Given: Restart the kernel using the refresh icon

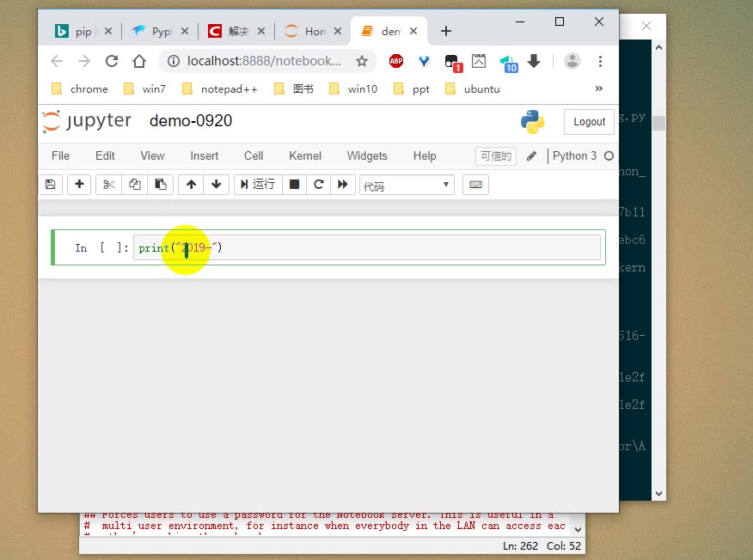Looking at the screenshot, I should tap(317, 184).
